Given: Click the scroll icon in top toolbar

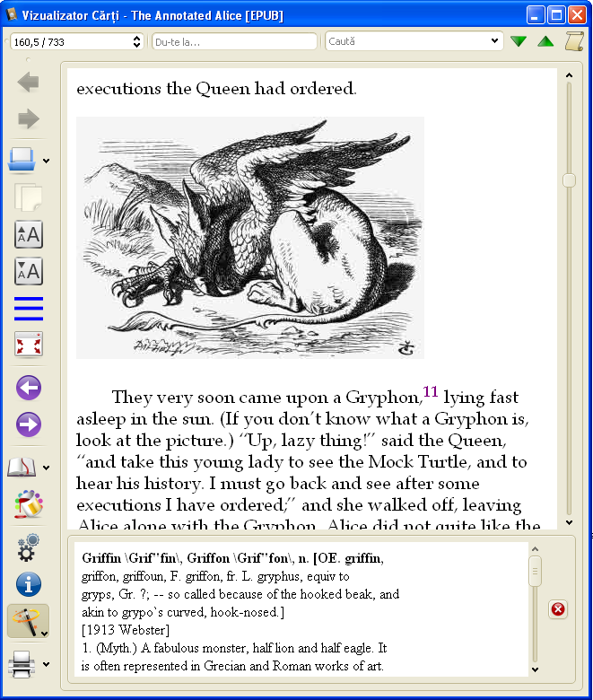Looking at the screenshot, I should (574, 41).
